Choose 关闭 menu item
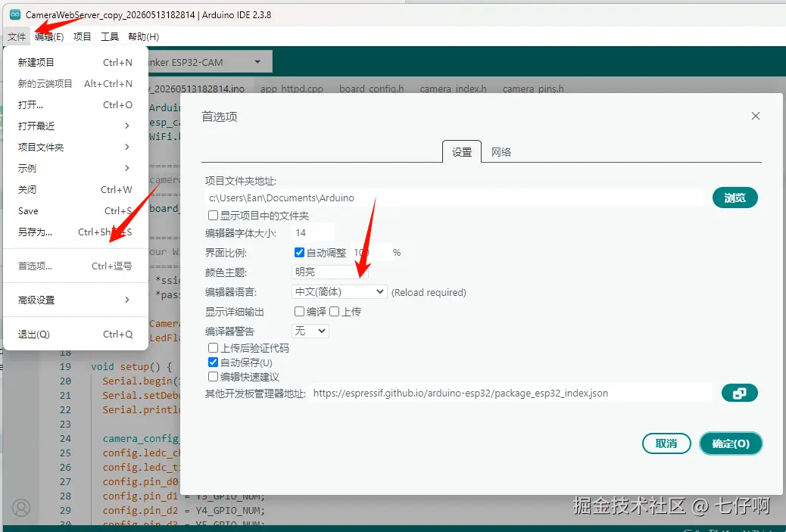786x532 pixels. click(75, 189)
